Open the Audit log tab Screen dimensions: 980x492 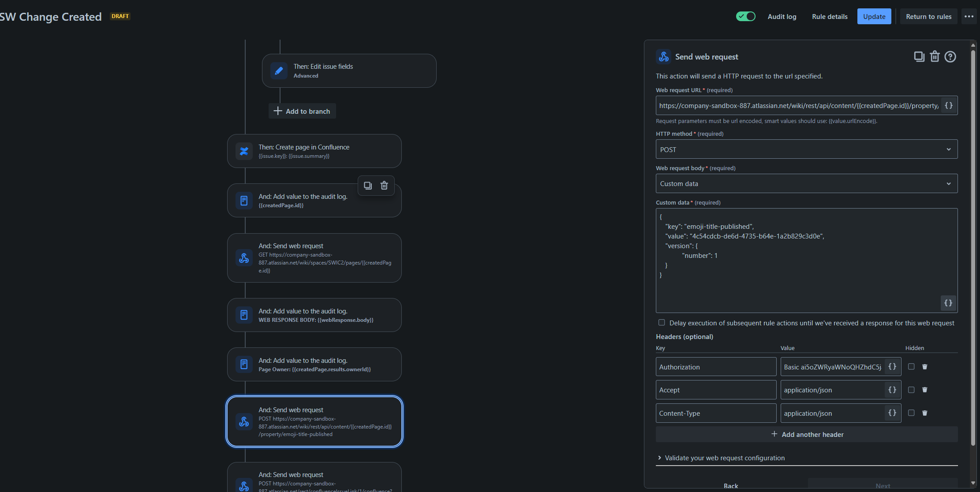782,17
